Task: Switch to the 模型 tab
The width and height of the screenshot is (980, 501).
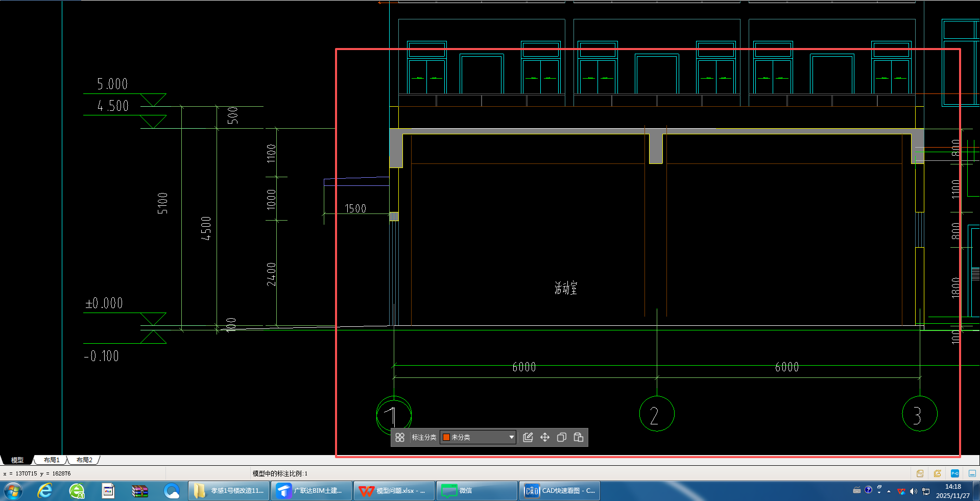Action: (17, 460)
